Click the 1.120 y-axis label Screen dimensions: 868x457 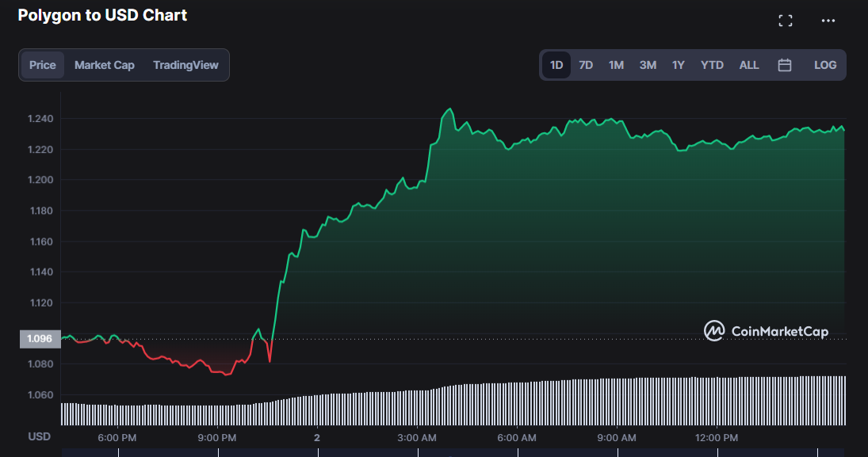(x=40, y=303)
